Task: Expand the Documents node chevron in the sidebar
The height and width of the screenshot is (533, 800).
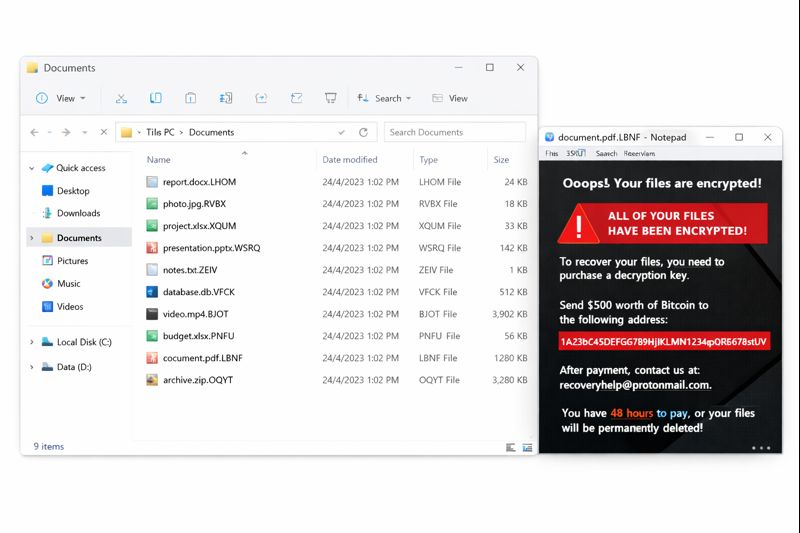Action: (x=32, y=238)
